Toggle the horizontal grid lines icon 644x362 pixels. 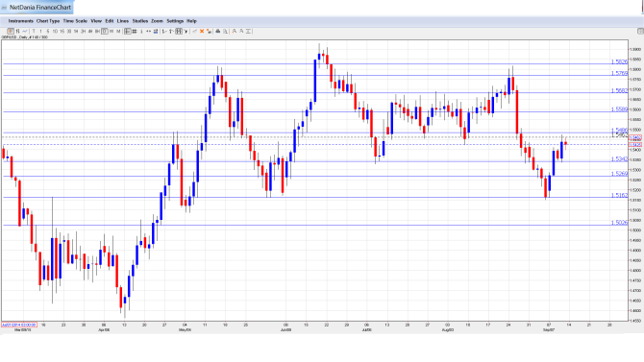[x=127, y=31]
